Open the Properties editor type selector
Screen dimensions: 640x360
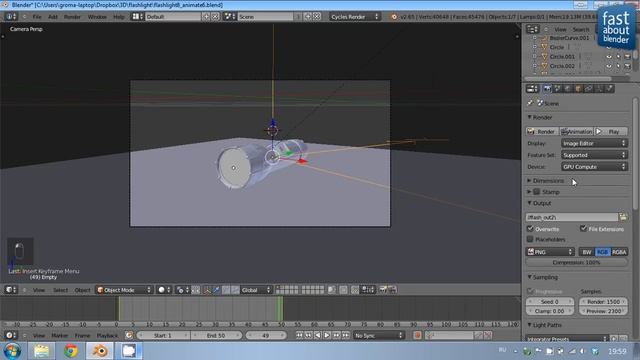532,89
